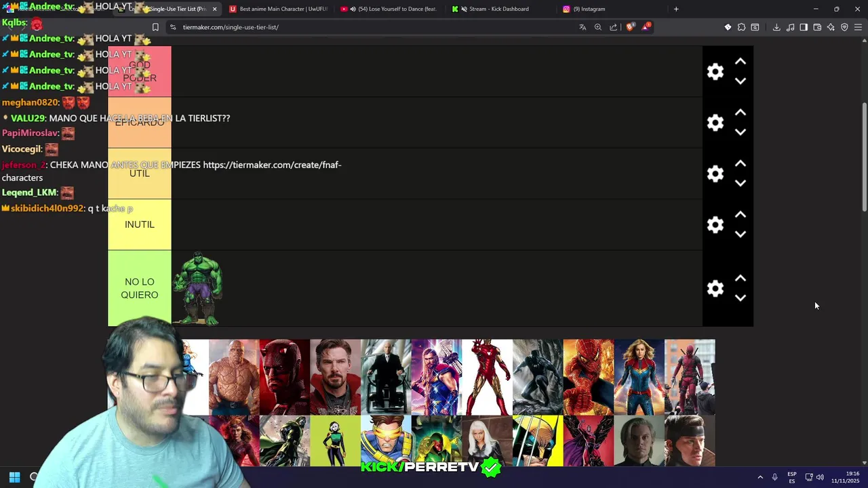Image resolution: width=868 pixels, height=488 pixels.
Task: Click the zoom magnifier icon in address bar
Action: 597,27
